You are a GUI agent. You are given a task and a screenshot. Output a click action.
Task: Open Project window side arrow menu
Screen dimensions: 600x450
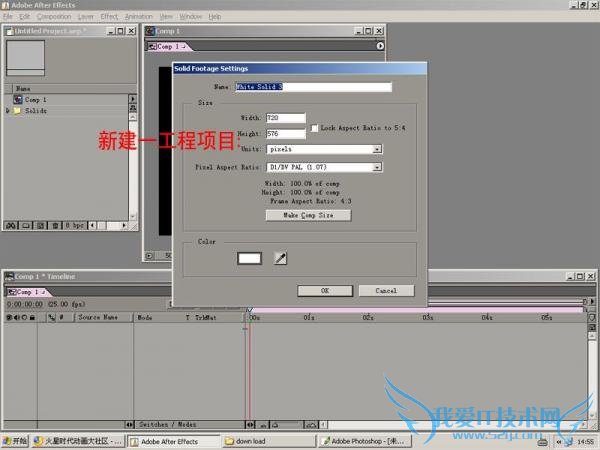[133, 99]
